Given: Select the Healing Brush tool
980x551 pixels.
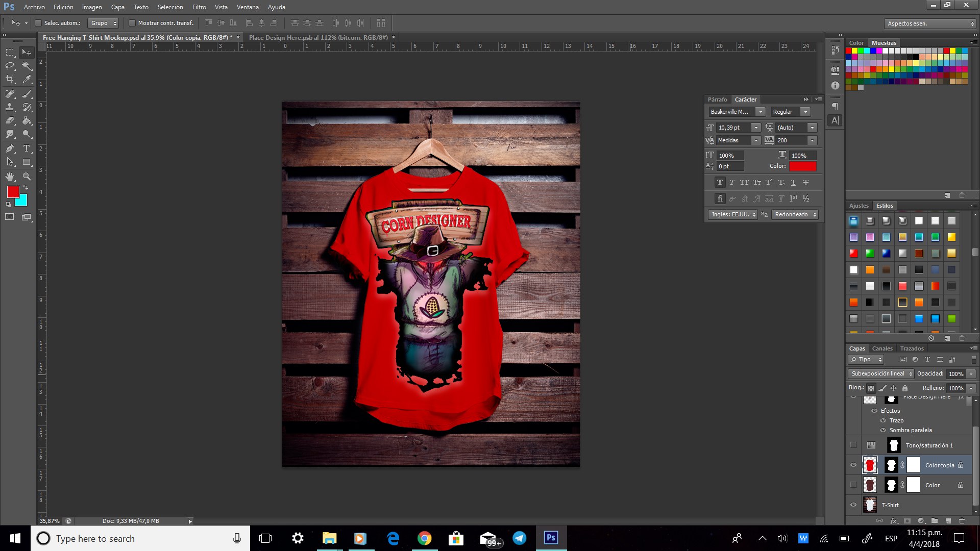Looking at the screenshot, I should tap(10, 94).
